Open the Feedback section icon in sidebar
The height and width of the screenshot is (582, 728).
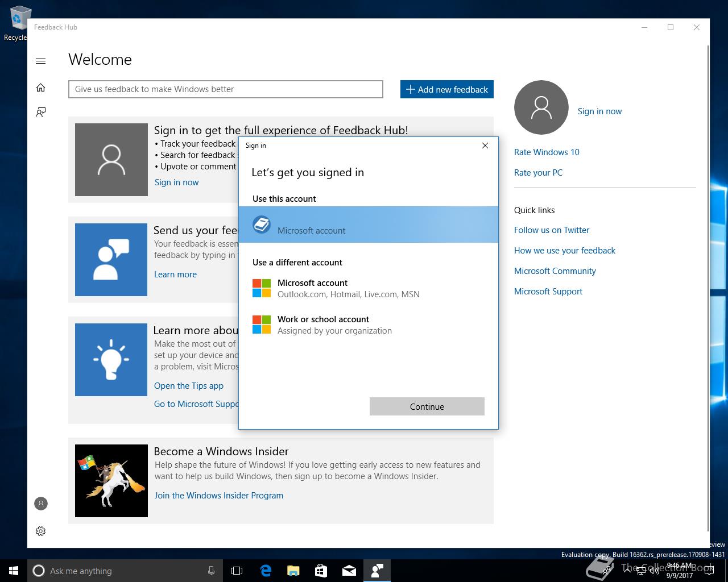pyautogui.click(x=40, y=112)
